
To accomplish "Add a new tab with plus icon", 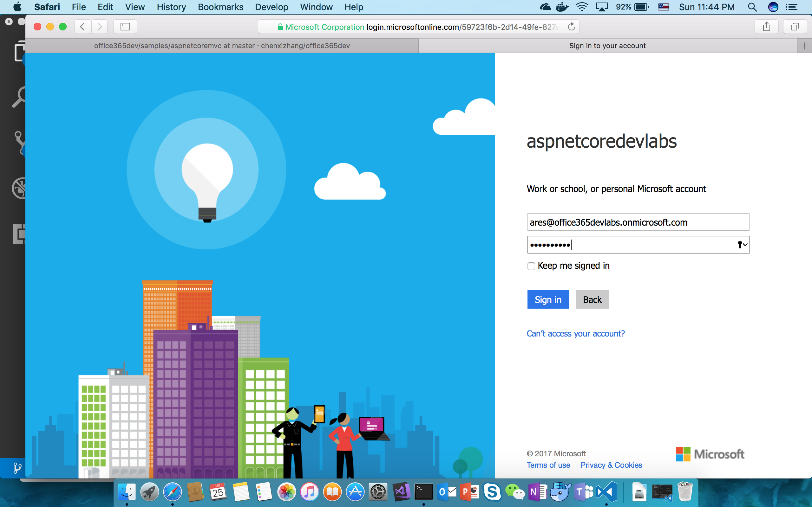I will tap(804, 46).
